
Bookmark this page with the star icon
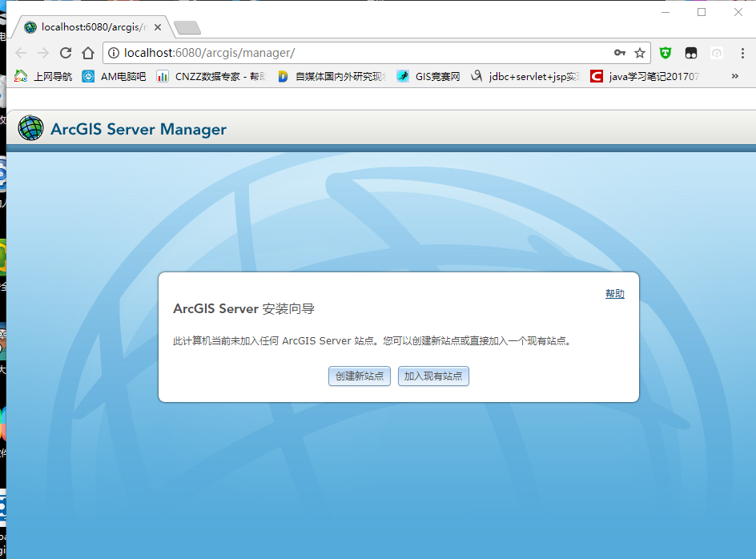(639, 53)
